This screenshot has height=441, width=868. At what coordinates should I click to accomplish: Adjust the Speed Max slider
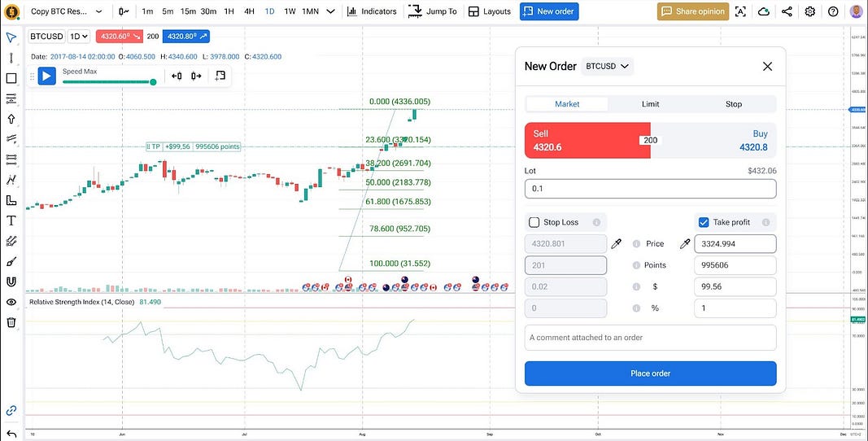coord(108,82)
